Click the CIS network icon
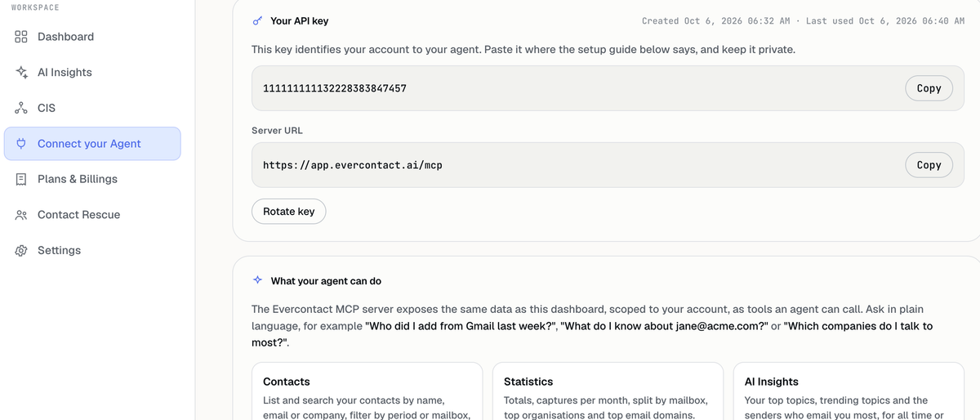 click(21, 108)
